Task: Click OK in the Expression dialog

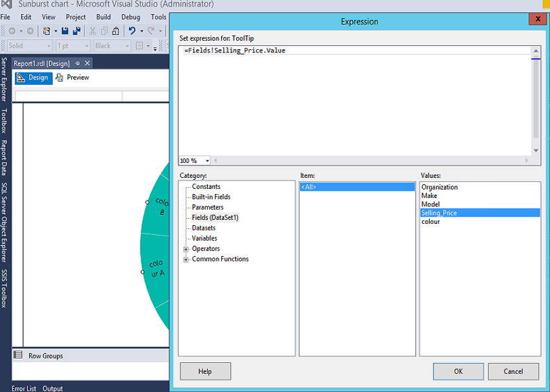Action: pyautogui.click(x=458, y=371)
